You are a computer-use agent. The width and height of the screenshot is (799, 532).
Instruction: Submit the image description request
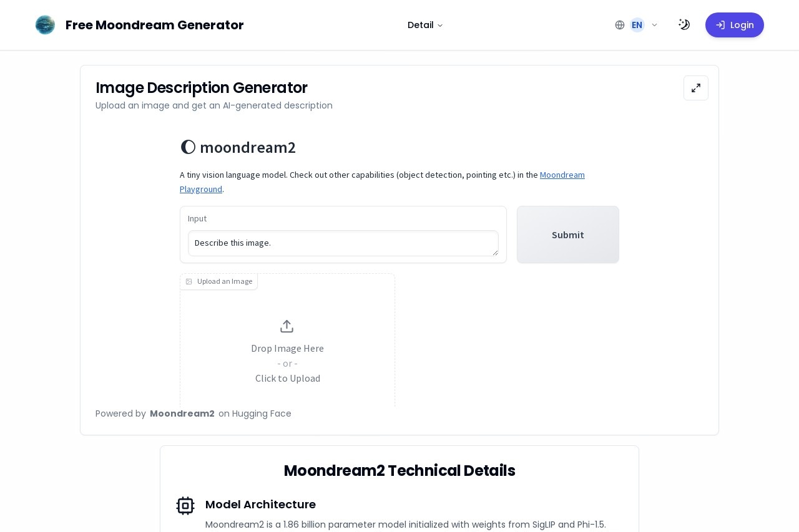pyautogui.click(x=568, y=235)
